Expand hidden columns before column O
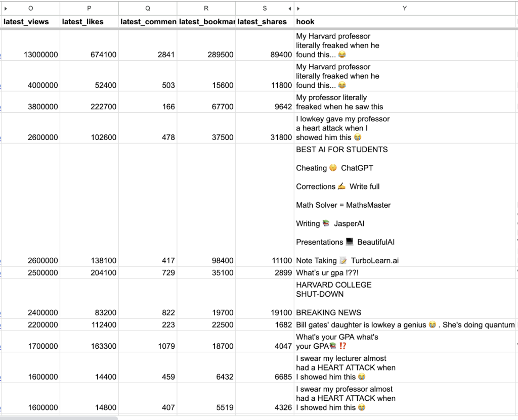The image size is (518, 420). tap(6, 8)
